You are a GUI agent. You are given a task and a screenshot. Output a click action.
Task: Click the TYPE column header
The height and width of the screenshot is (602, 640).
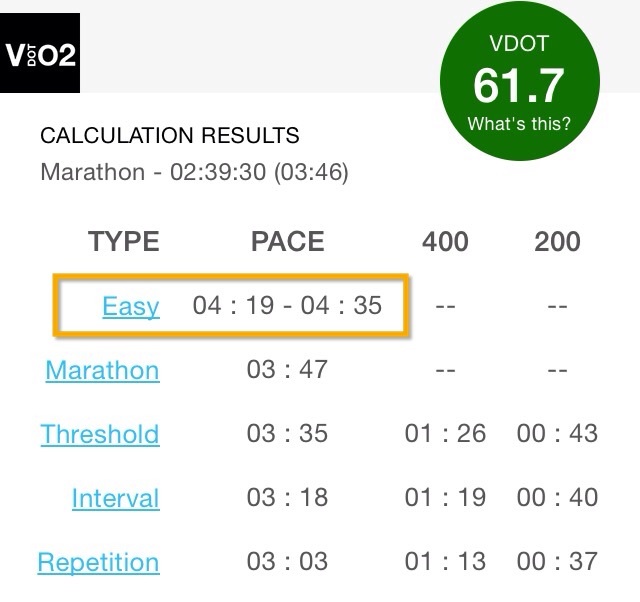(x=124, y=241)
